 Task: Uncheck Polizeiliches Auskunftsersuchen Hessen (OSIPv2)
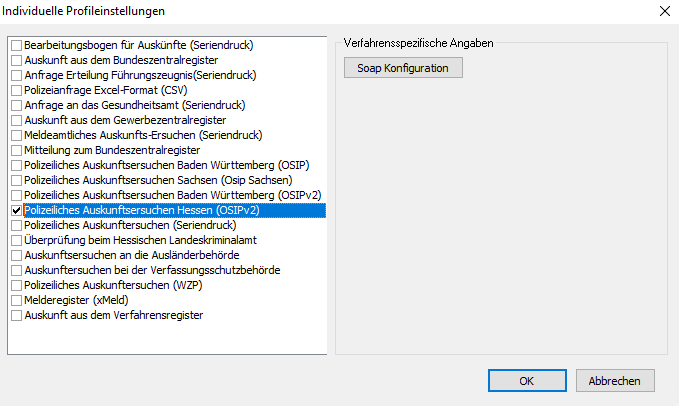(x=16, y=211)
